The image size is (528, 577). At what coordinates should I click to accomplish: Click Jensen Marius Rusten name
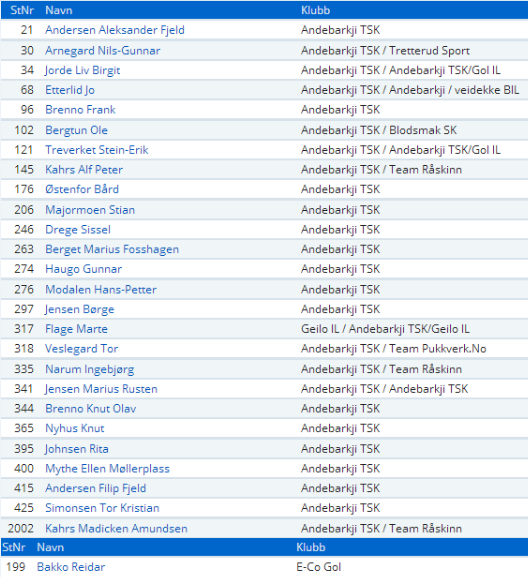pyautogui.click(x=101, y=389)
